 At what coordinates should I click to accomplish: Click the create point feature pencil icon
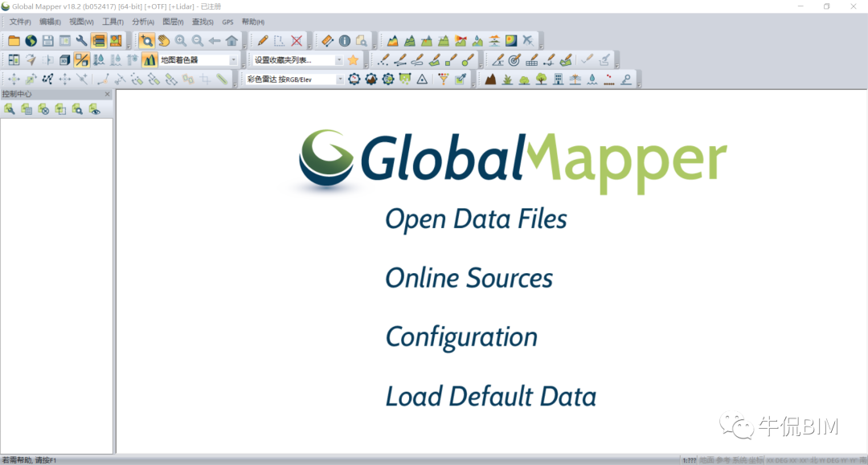(x=383, y=59)
